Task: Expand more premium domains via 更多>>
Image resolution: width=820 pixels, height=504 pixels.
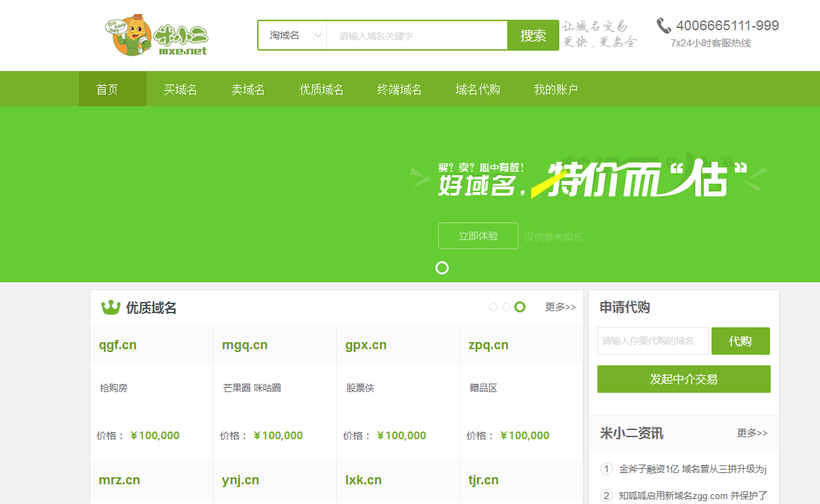Action: click(x=560, y=307)
